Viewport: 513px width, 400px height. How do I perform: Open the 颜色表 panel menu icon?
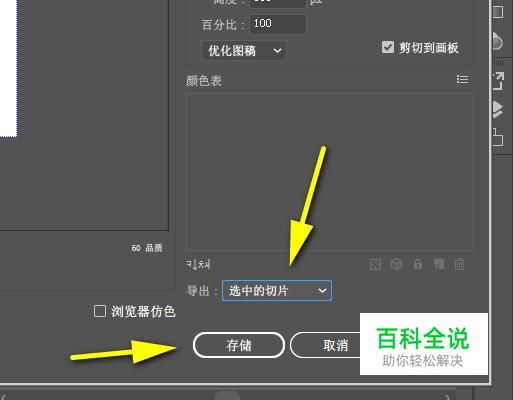point(462,79)
